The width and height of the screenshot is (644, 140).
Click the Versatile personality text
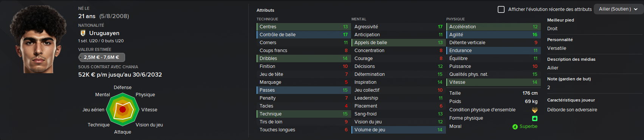pyautogui.click(x=557, y=48)
